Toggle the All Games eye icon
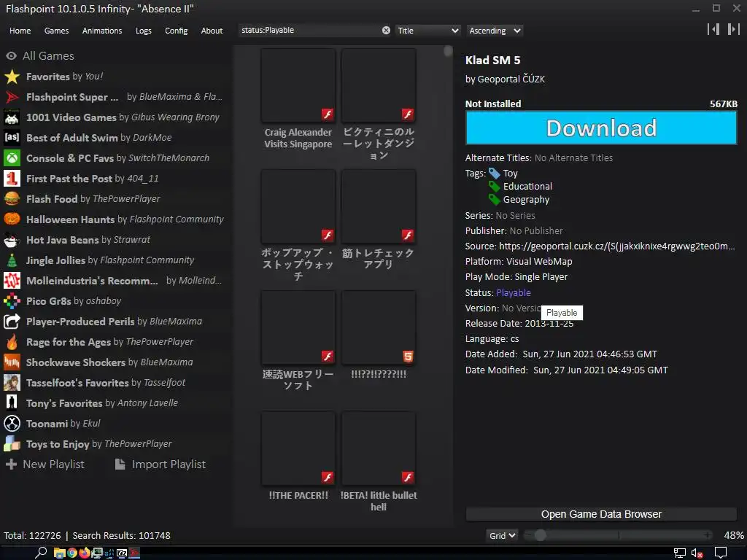The image size is (747, 560). pos(12,56)
